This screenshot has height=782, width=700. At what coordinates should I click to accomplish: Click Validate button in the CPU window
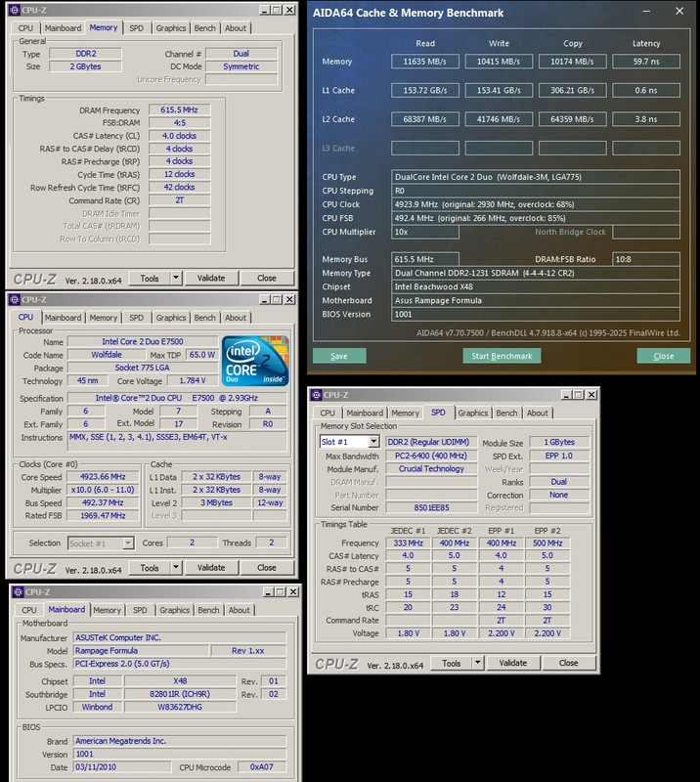pyautogui.click(x=211, y=567)
